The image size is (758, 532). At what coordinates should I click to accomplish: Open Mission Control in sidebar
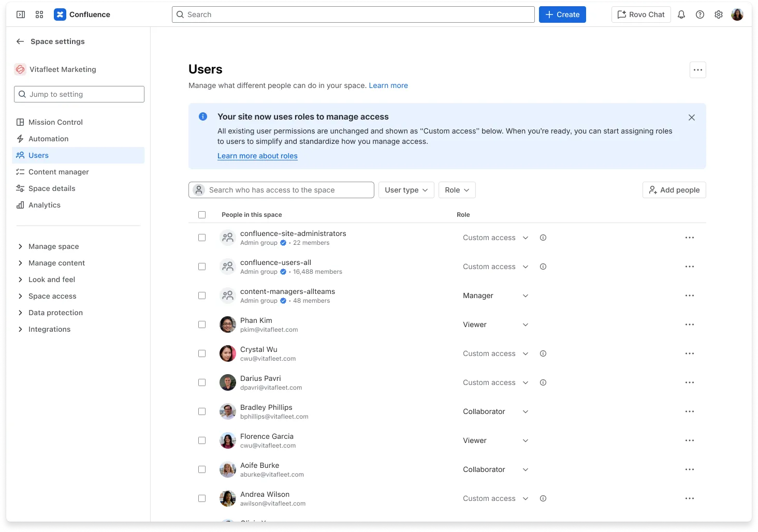coord(78,122)
